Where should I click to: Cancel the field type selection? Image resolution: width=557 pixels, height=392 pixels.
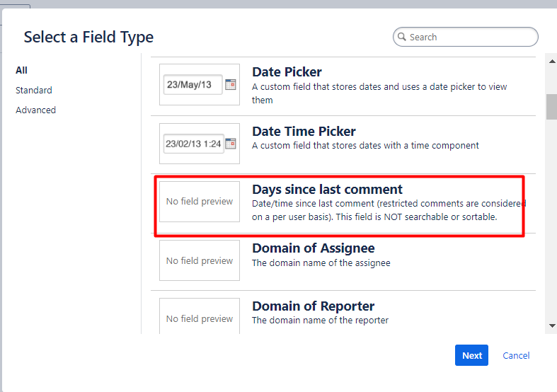point(516,355)
